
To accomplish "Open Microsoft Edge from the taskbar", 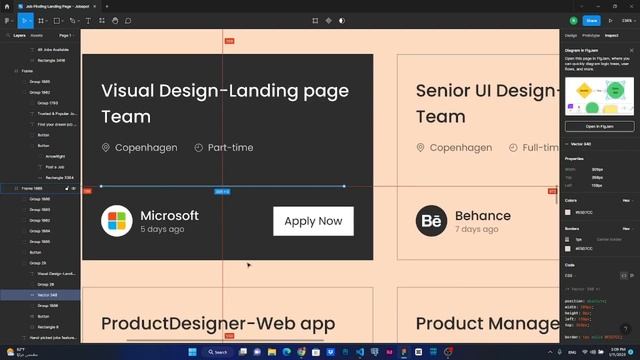I will [287, 352].
